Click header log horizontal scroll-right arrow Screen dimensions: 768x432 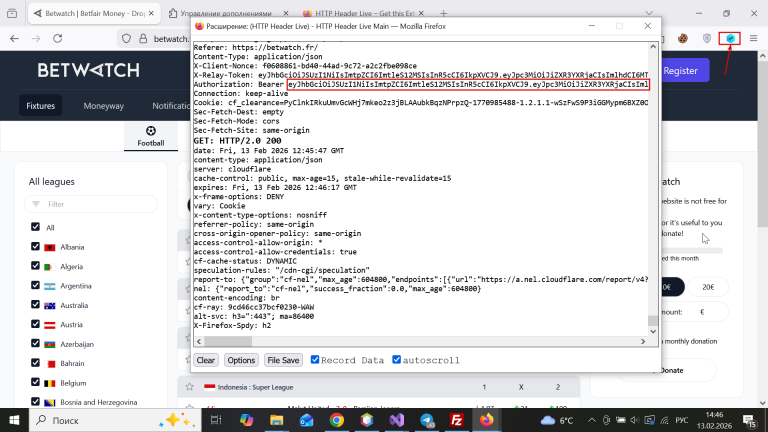[x=643, y=341]
